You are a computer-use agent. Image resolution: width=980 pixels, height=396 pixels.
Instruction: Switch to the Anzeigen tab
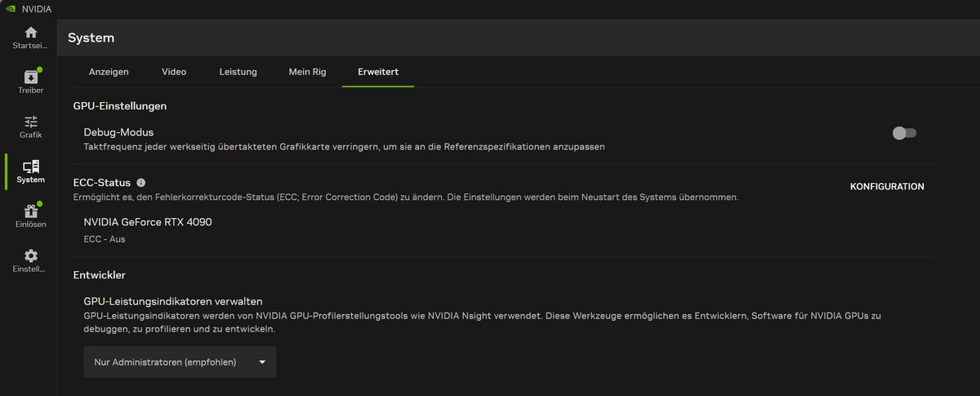pyautogui.click(x=109, y=72)
